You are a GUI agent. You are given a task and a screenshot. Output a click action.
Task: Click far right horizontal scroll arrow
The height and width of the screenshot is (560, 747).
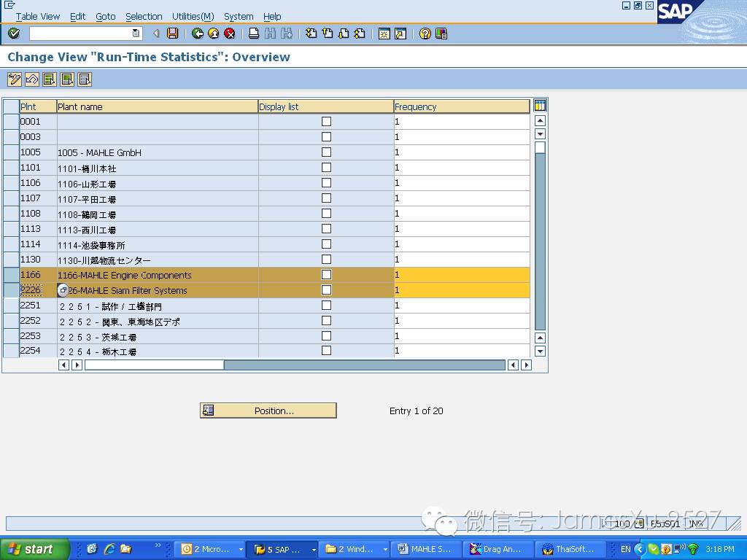(x=526, y=365)
